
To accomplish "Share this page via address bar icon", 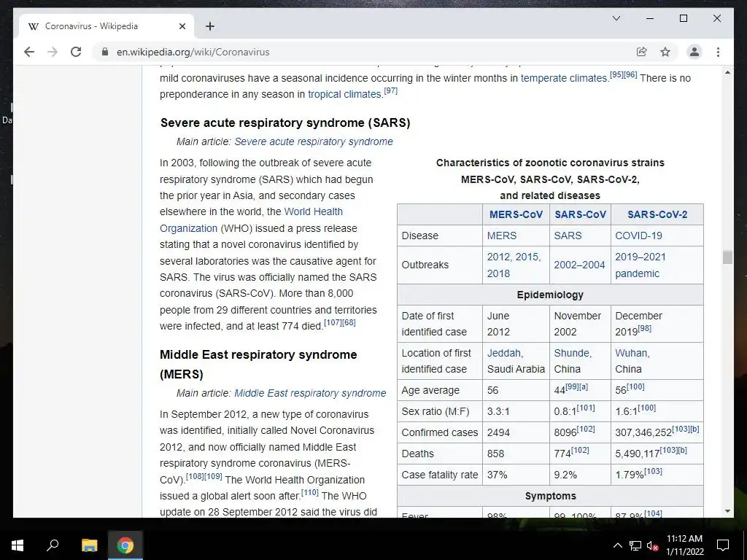I will click(642, 52).
